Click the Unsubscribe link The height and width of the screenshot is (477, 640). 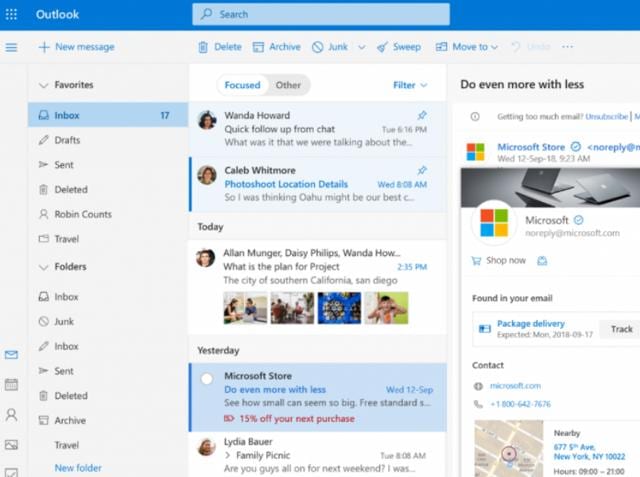(607, 117)
